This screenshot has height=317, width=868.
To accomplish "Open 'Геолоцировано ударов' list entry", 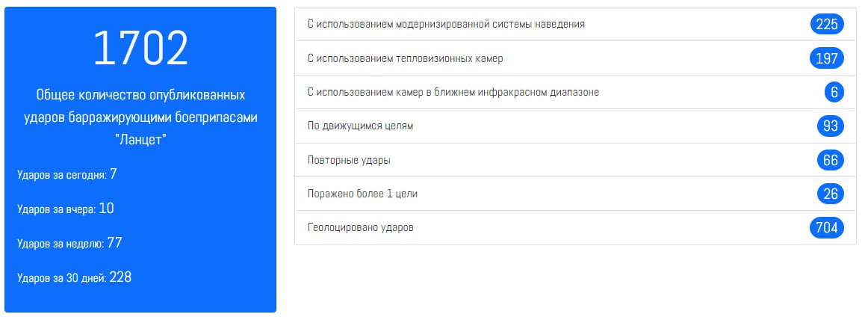I will click(x=360, y=228).
